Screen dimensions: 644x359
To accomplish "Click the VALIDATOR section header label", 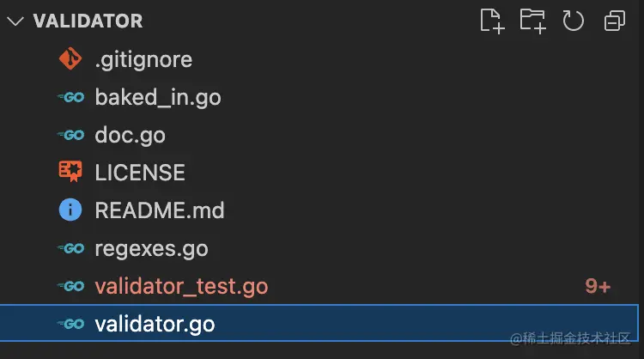I will point(88,21).
